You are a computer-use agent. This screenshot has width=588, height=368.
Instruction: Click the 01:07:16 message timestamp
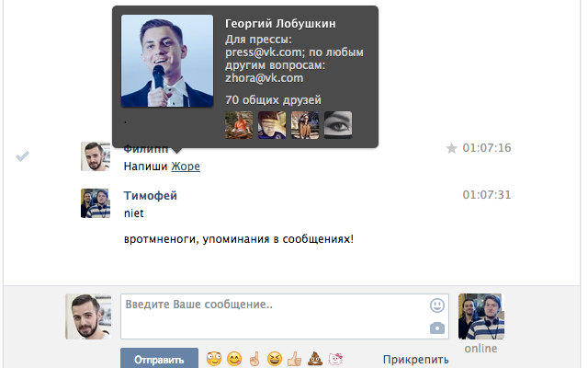coord(486,148)
